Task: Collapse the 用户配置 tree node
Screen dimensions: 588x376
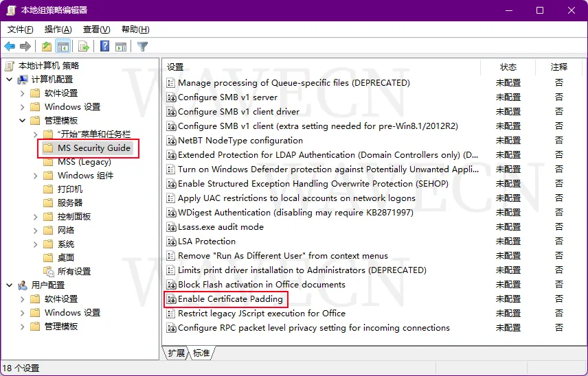Action: pyautogui.click(x=10, y=285)
